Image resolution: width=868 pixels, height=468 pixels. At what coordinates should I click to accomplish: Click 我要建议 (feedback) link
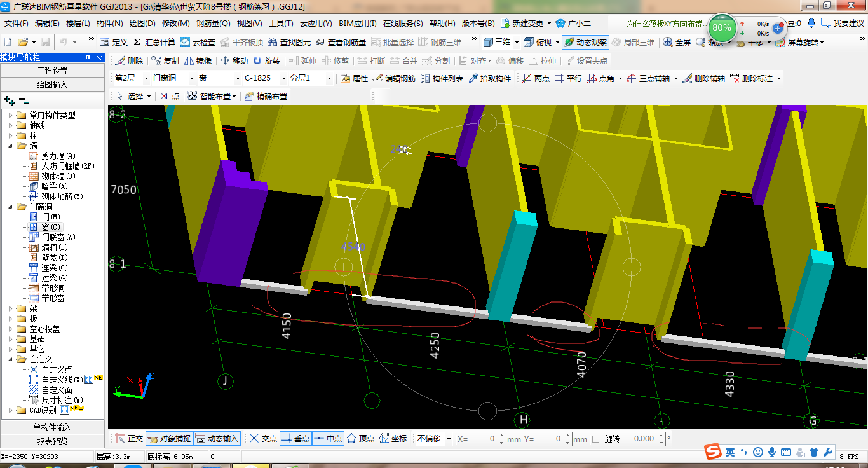[x=843, y=24]
